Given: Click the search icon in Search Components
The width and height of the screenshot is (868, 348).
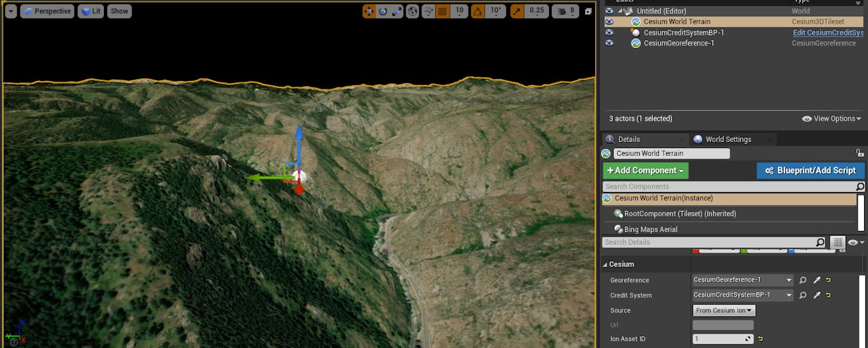Looking at the screenshot, I should click(860, 187).
